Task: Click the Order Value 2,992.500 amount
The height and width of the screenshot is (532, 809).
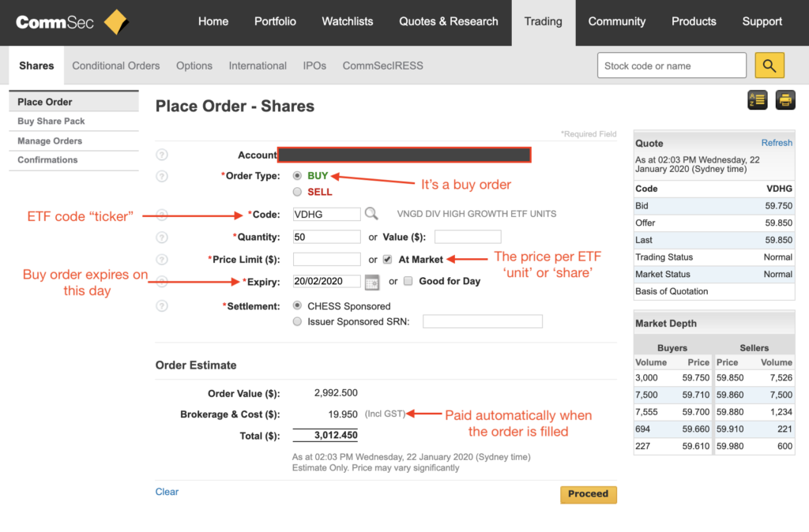Action: [x=336, y=393]
